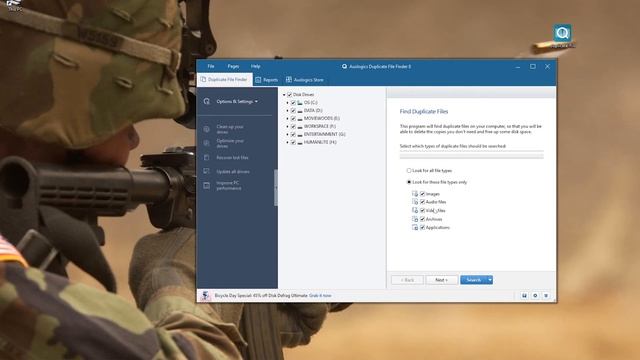Uncheck the WORKSPACE (F:) drive checkbox
640x360 pixels.
point(293,127)
